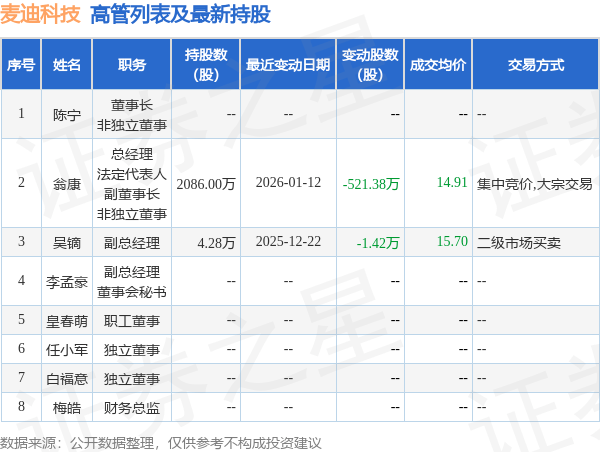Click 二级市场买卖 transaction method
Viewport: 600px width, 452px height.
[x=518, y=243]
